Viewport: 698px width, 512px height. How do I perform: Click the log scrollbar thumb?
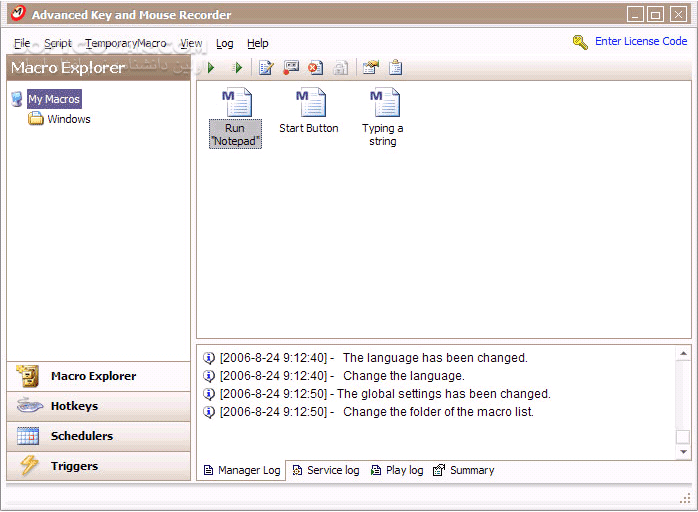click(683, 436)
